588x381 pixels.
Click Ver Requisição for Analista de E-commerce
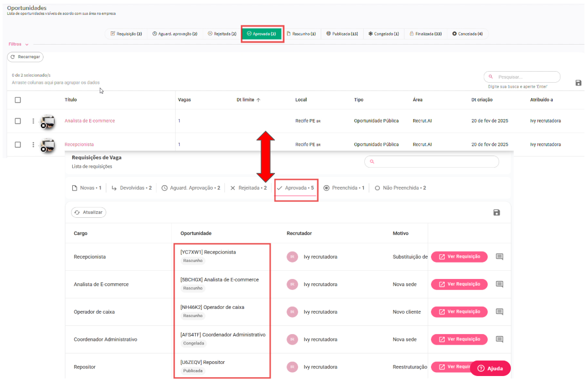[459, 284]
